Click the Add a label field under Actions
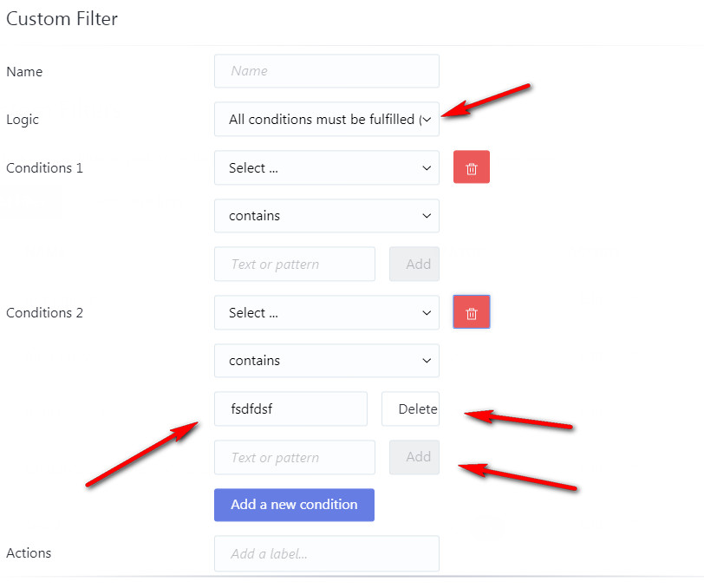704x588 pixels. (326, 553)
